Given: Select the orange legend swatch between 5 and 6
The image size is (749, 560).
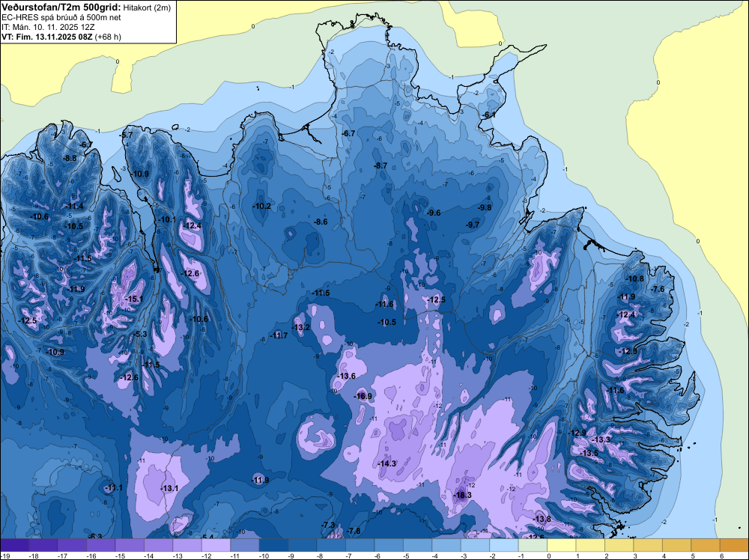Looking at the screenshot, I should coord(705,545).
